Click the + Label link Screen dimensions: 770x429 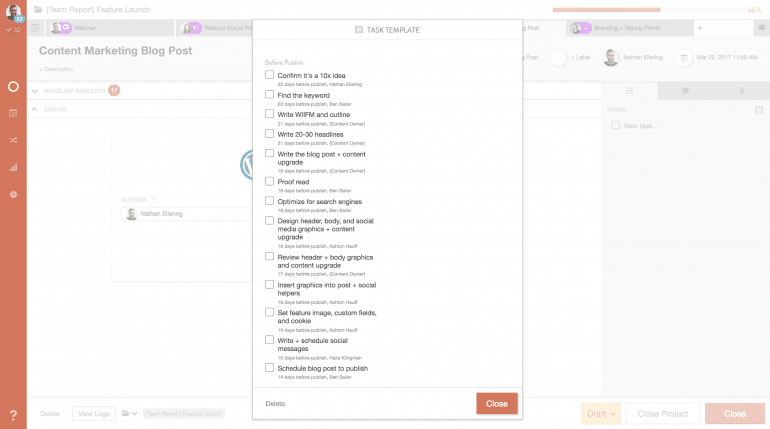[x=580, y=57]
